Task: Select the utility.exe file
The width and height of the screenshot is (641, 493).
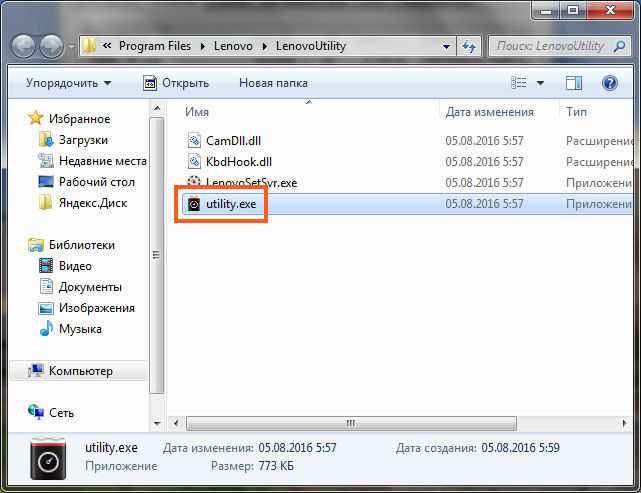Action: coord(231,204)
